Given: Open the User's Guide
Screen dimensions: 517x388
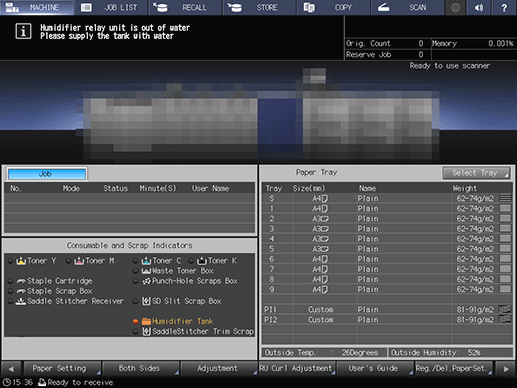Looking at the screenshot, I should tap(376, 368).
